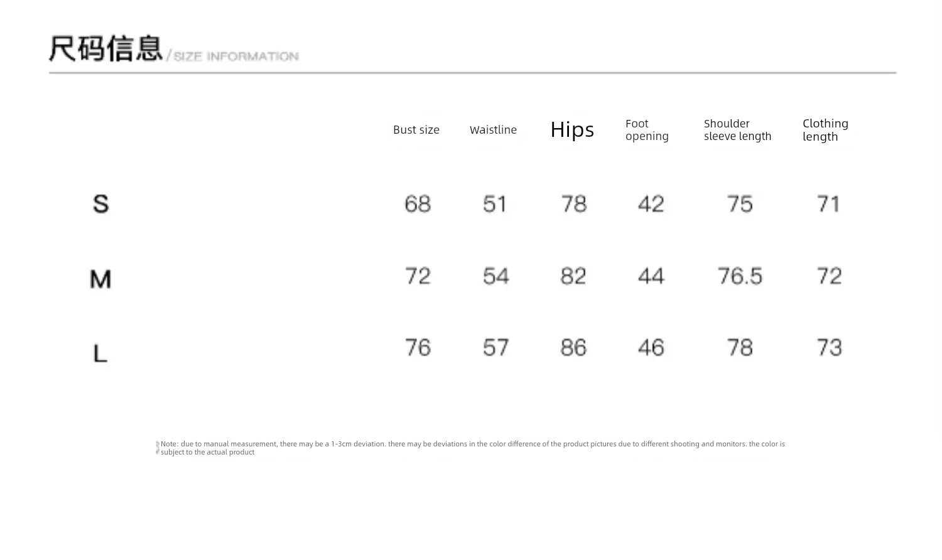Click the size S waistline value 51
Viewport: 942px width, 560px height.
click(x=495, y=204)
